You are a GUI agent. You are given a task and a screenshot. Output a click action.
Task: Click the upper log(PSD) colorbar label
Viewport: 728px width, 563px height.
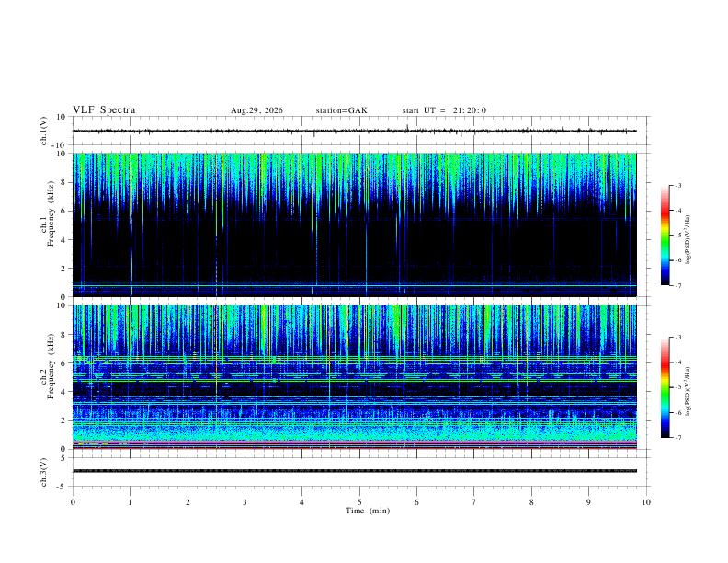click(x=688, y=240)
